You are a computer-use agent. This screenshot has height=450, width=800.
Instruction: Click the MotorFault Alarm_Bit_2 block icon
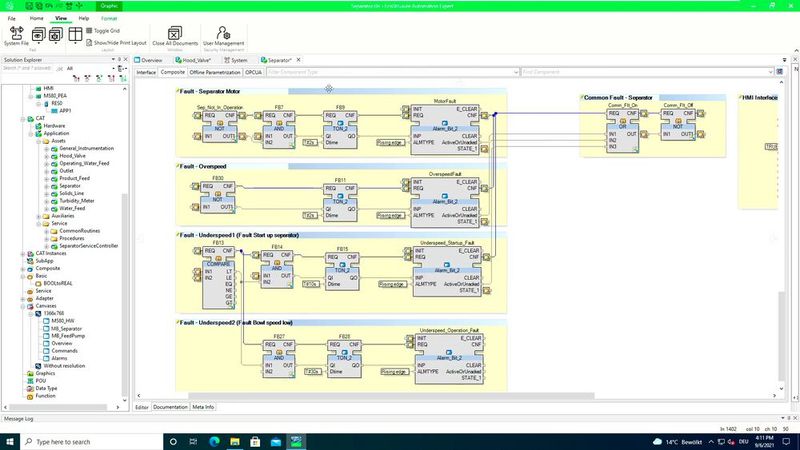(x=444, y=124)
